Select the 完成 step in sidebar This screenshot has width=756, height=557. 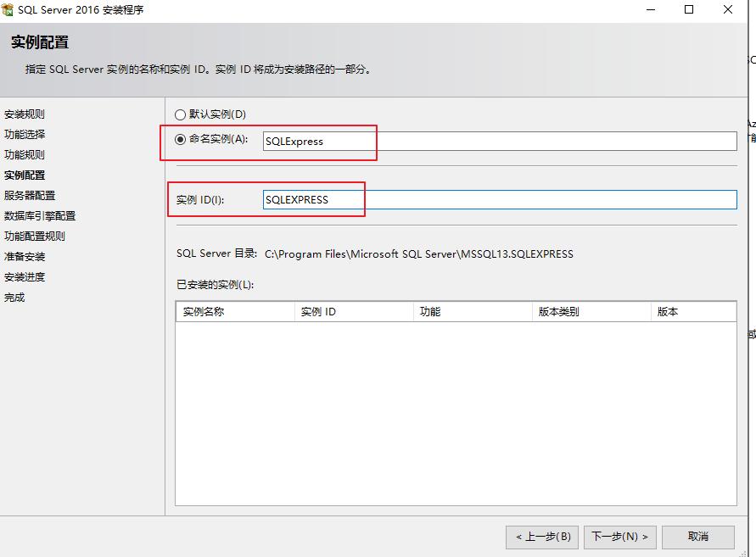(17, 297)
